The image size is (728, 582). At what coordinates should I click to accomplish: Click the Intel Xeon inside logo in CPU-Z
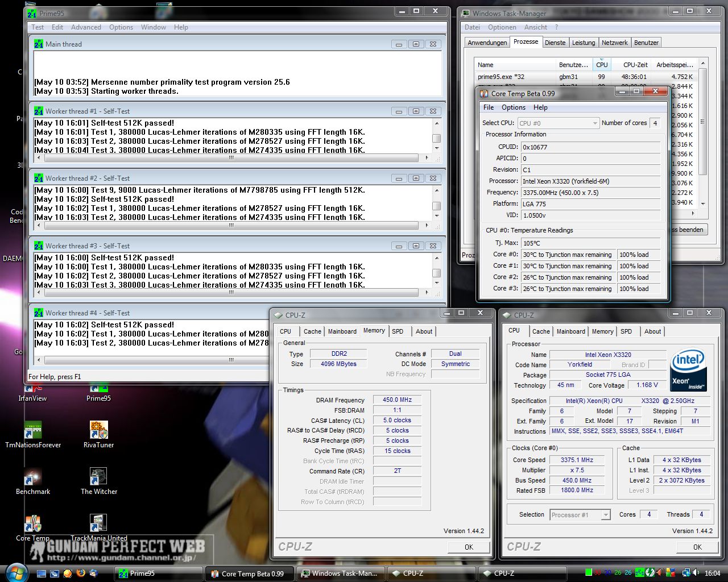(689, 370)
